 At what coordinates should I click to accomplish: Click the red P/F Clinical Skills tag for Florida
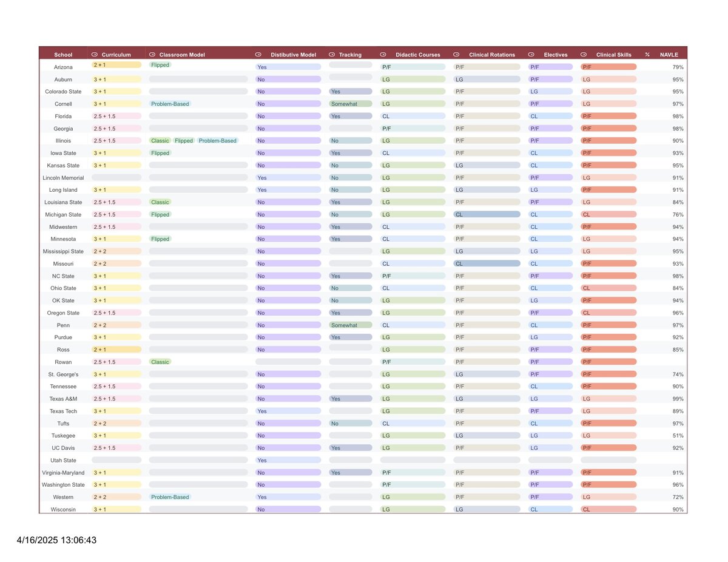(608, 117)
